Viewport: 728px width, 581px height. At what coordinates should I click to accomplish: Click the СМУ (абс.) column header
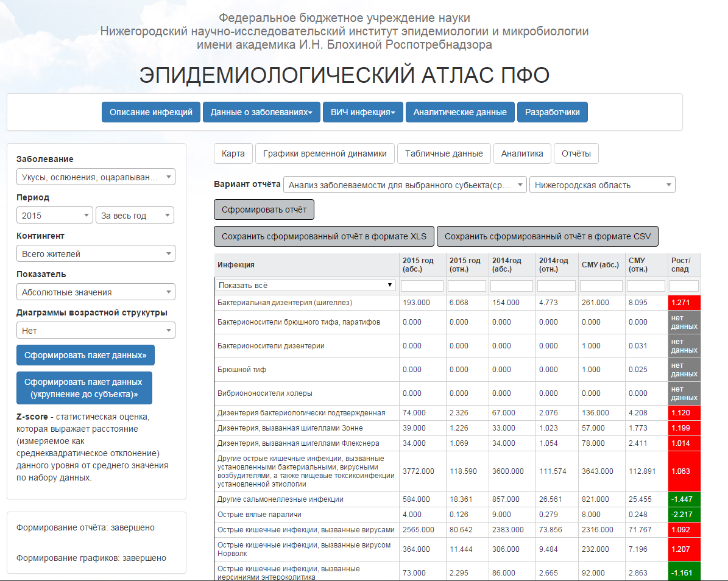coord(601,265)
